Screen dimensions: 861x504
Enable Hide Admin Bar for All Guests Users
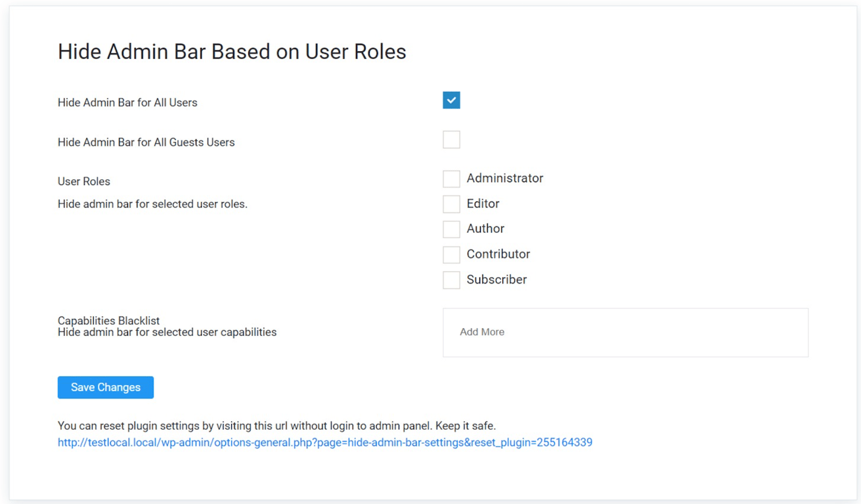pos(451,139)
